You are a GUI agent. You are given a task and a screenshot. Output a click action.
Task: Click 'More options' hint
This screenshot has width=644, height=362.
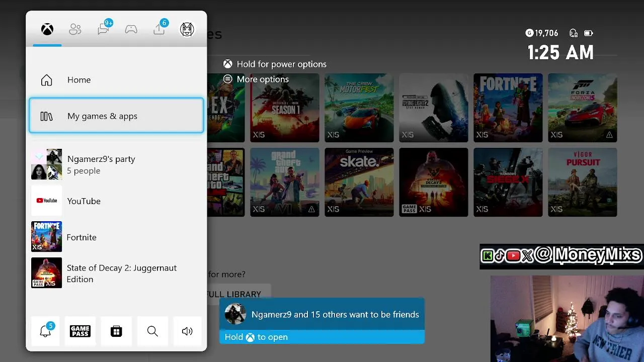[x=256, y=79]
